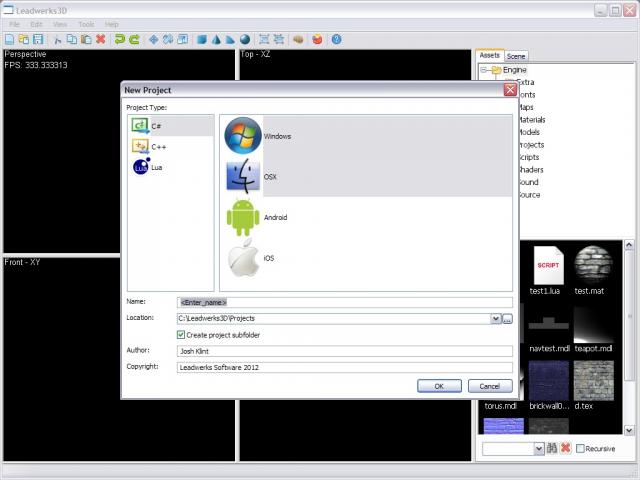Pick the Android platform icon
The width and height of the screenshot is (640, 480).
tap(243, 217)
